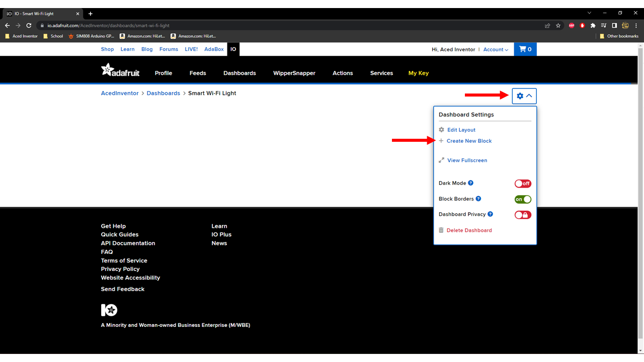Open the Actions nav item

click(x=343, y=73)
